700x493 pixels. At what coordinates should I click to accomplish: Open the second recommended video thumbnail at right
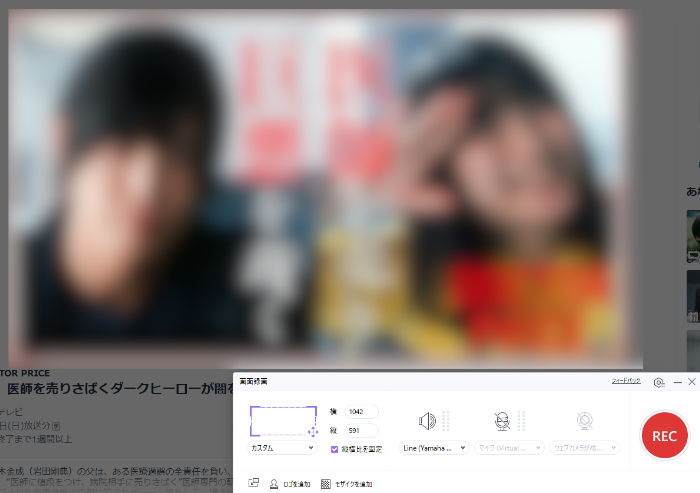pyautogui.click(x=693, y=297)
